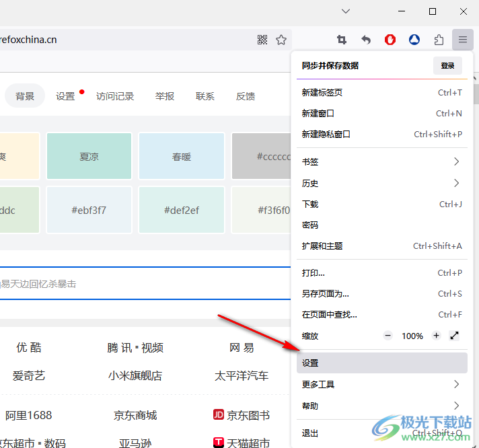This screenshot has height=448, width=479.
Task: Pick the #f3f6f0 color swatch
Action: pyautogui.click(x=261, y=210)
